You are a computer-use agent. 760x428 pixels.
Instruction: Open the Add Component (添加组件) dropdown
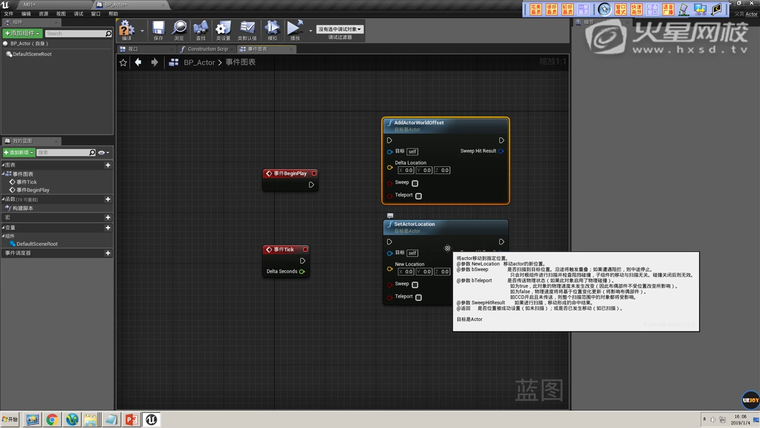pyautogui.click(x=22, y=33)
